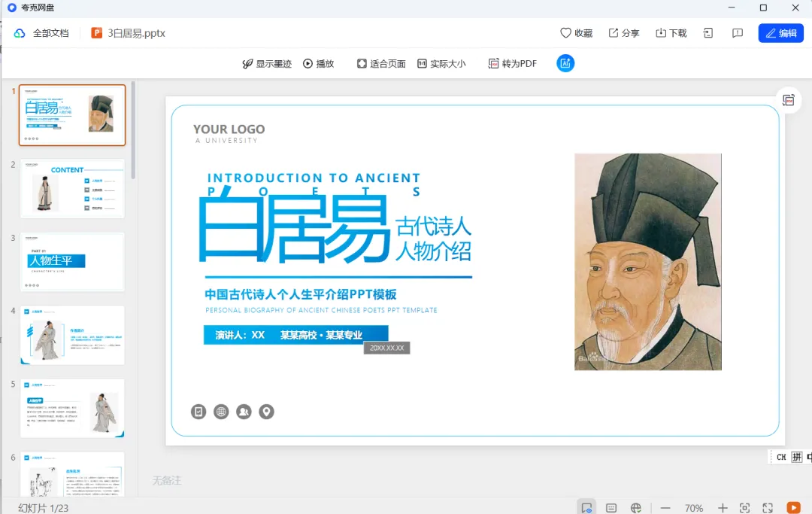The image size is (812, 514).
Task: Click the location pin round icon on slide
Action: [266, 412]
